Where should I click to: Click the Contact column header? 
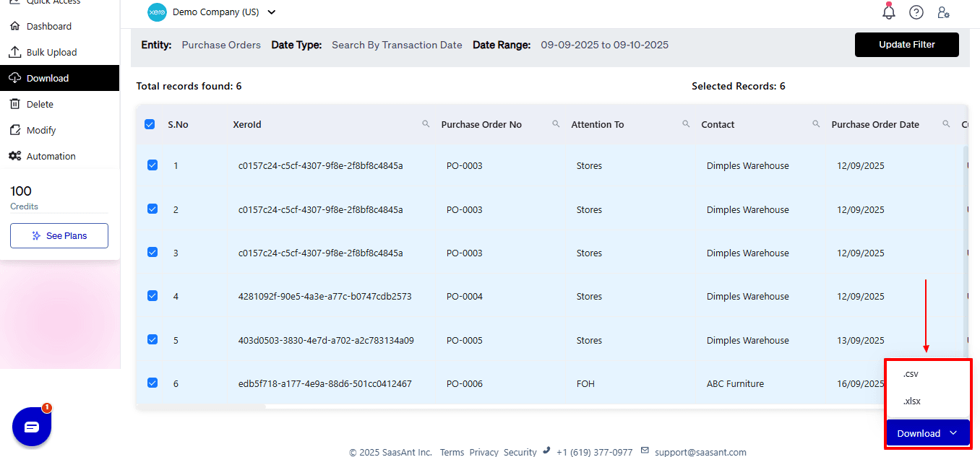718,124
